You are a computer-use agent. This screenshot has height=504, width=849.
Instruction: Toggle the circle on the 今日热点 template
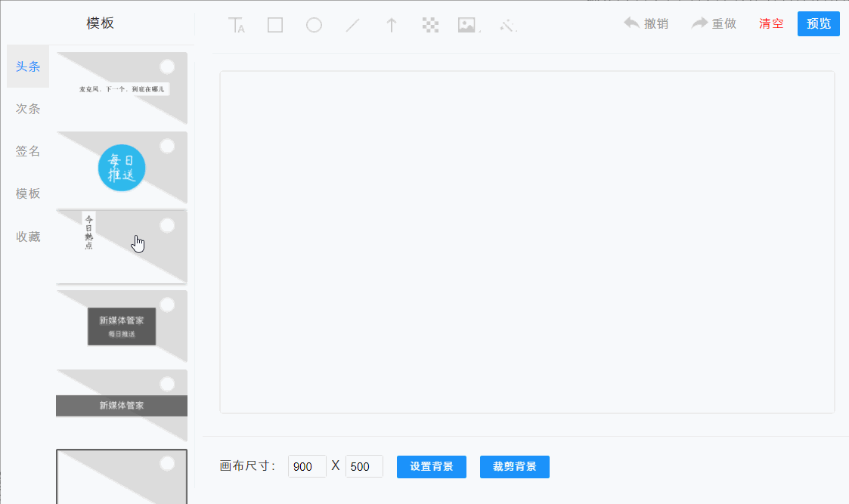pyautogui.click(x=166, y=225)
